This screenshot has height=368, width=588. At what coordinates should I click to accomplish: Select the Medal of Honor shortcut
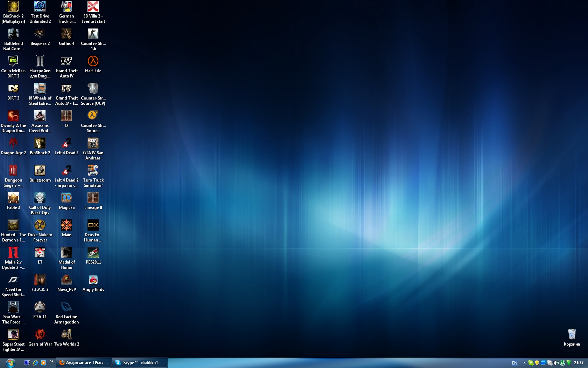click(x=66, y=258)
